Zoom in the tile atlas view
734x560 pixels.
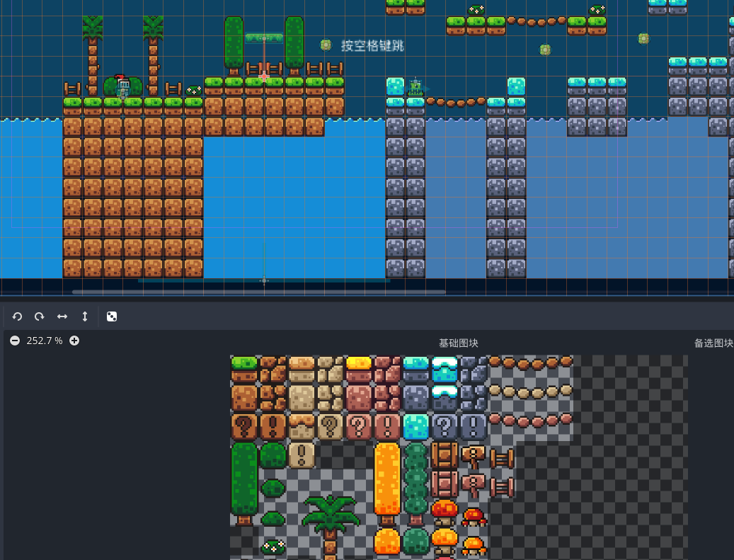(x=74, y=341)
